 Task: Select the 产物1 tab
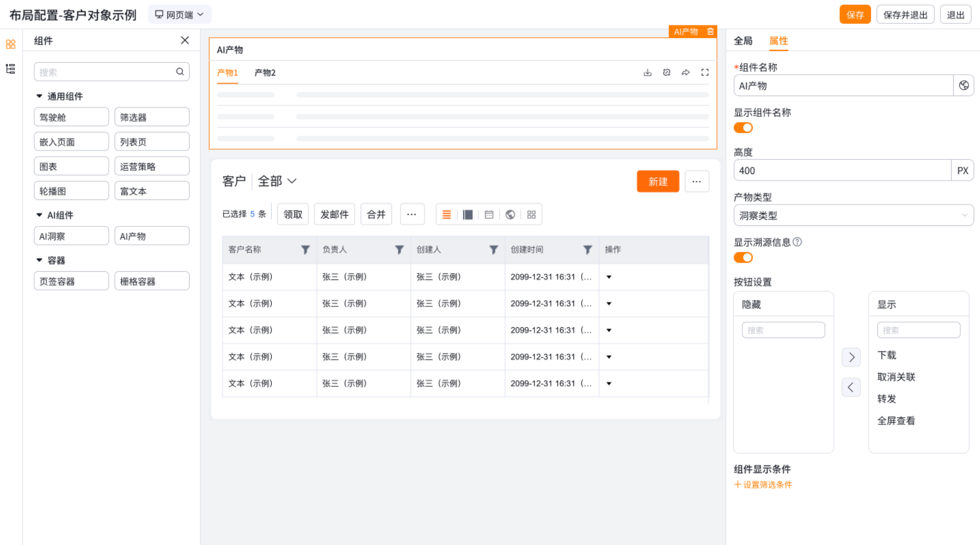[227, 73]
